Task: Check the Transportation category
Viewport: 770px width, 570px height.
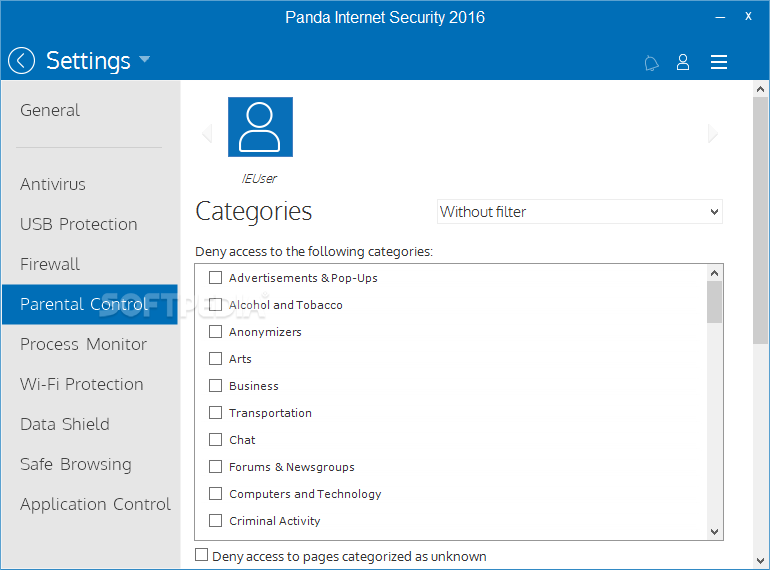Action: 215,413
